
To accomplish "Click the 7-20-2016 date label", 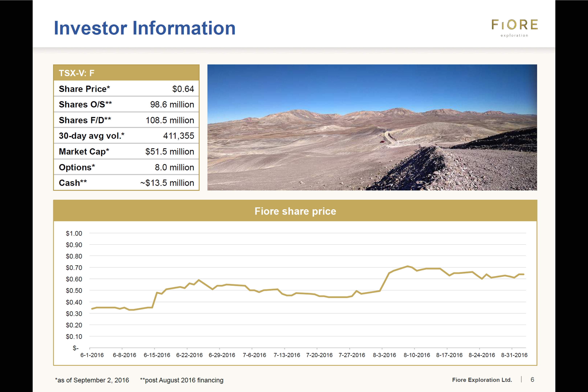I will pyautogui.click(x=319, y=355).
